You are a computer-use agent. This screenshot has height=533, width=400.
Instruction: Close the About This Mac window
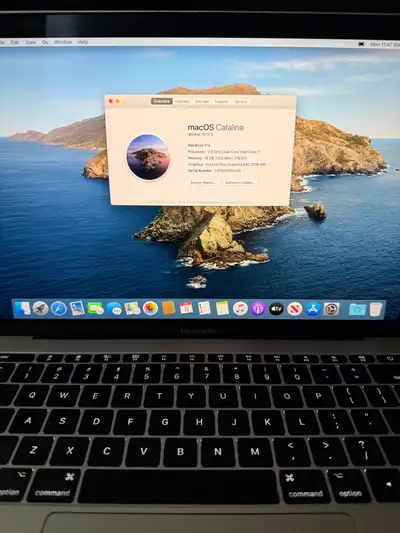[110, 101]
